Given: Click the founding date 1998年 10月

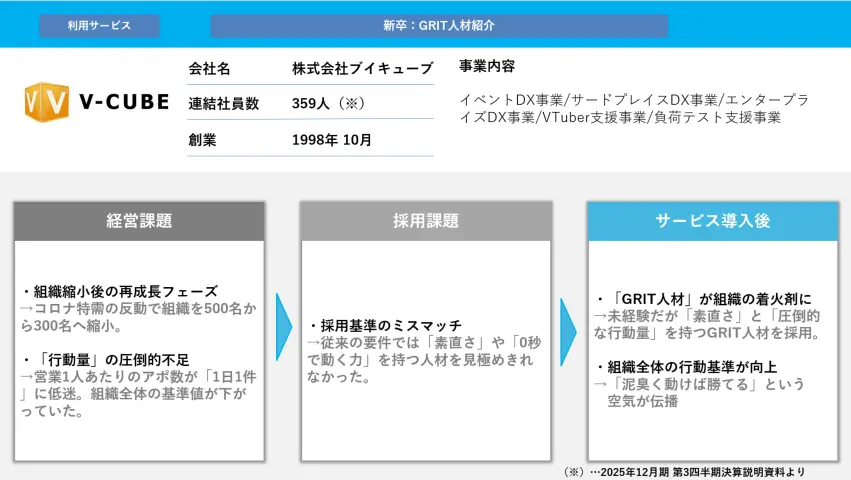Looking at the screenshot, I should tap(332, 140).
